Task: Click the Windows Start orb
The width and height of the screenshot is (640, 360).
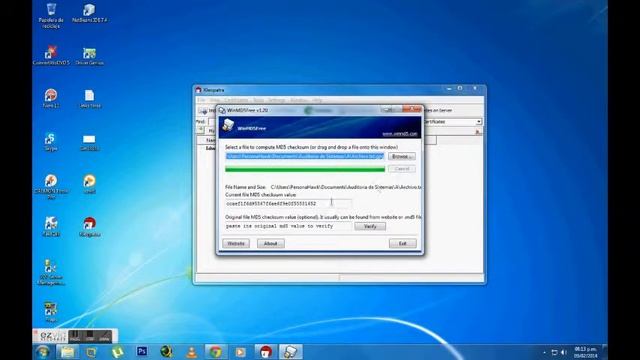Action: pos(43,352)
